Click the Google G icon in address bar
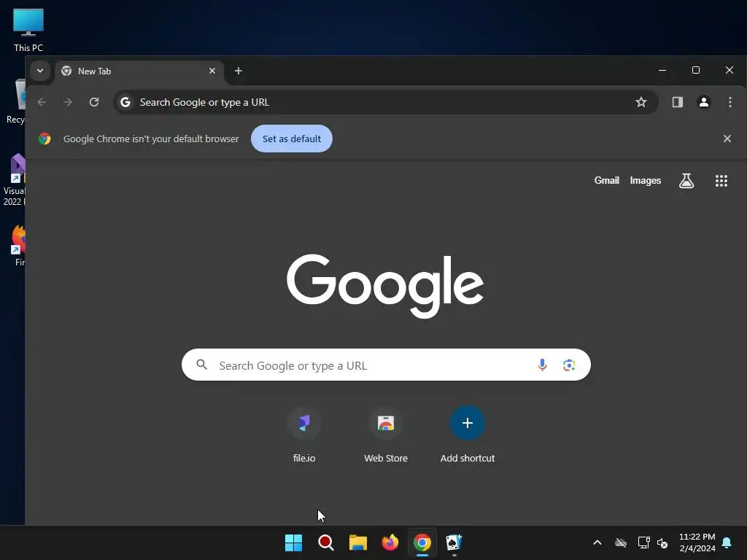Screen dimensions: 747x560 [x=125, y=102]
